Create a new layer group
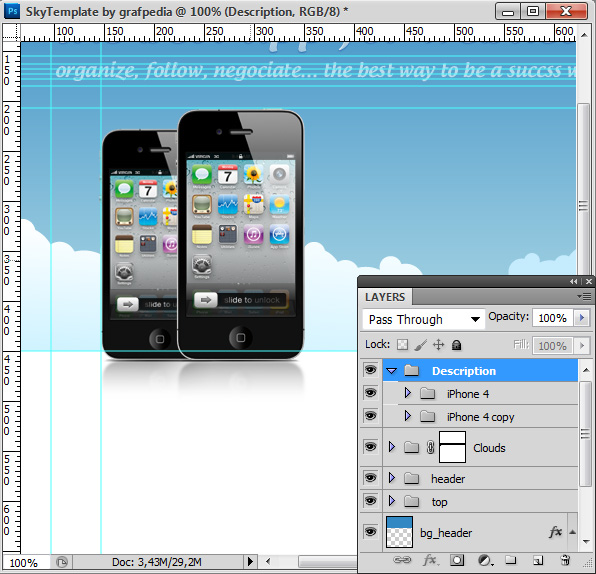The width and height of the screenshot is (596, 574). pos(510,560)
